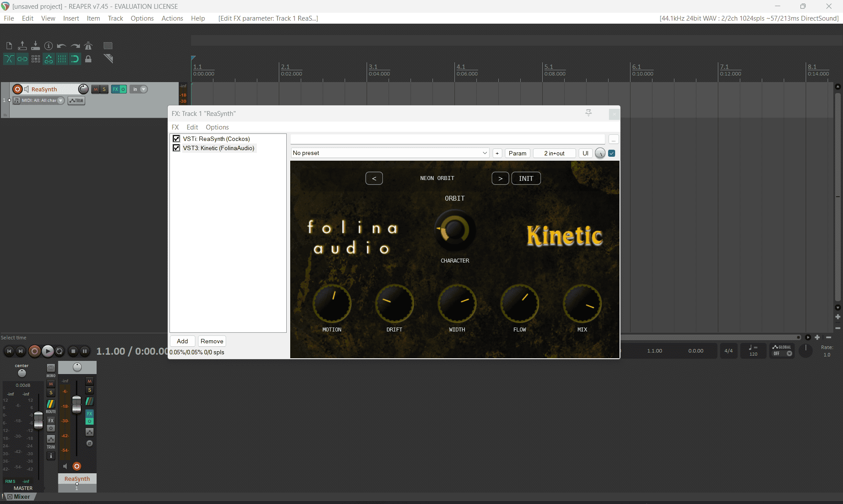Create a new project with the toolbar icon

point(9,46)
